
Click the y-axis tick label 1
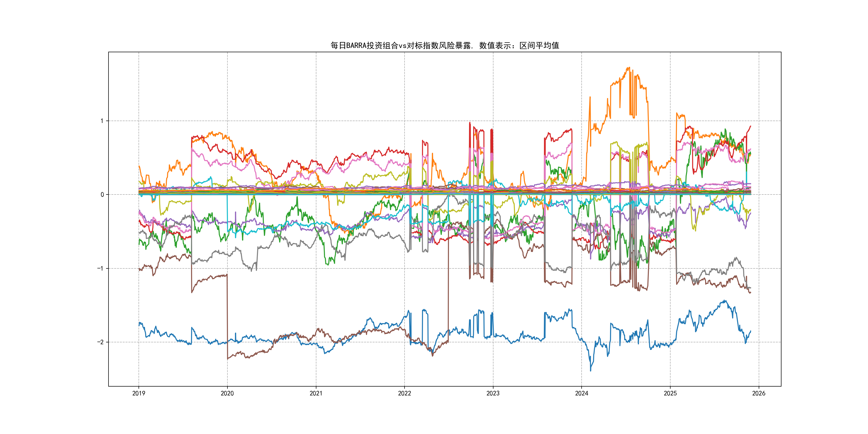tap(102, 121)
